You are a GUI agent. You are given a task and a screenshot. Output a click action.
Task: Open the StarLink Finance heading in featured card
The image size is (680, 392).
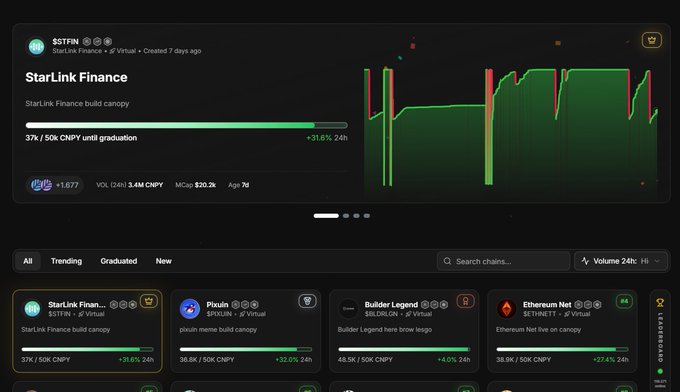pyautogui.click(x=76, y=77)
